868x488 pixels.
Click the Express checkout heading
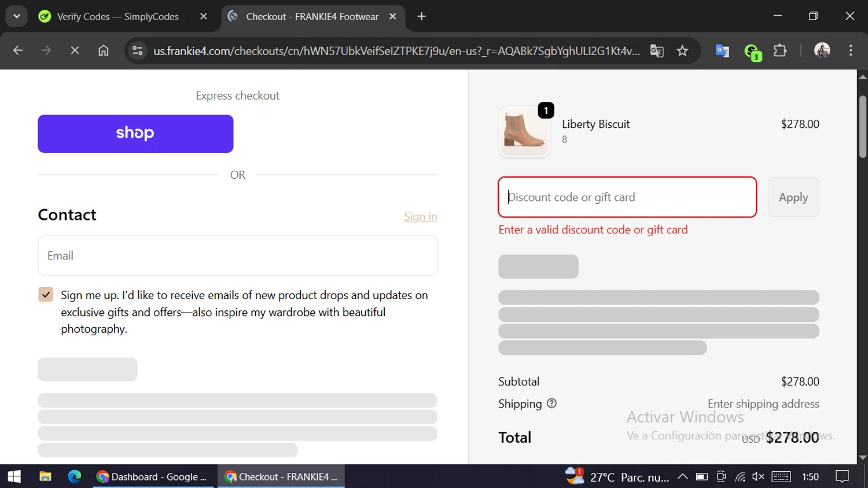(237, 96)
